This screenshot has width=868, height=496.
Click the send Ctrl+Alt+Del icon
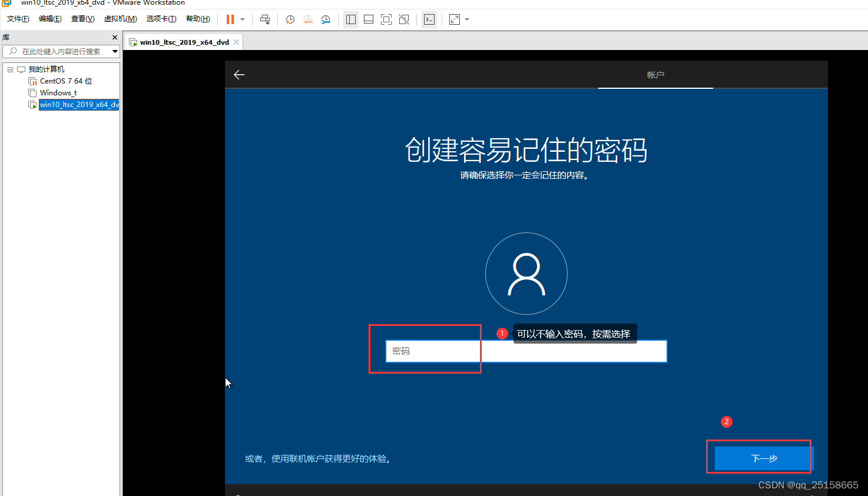tap(265, 19)
